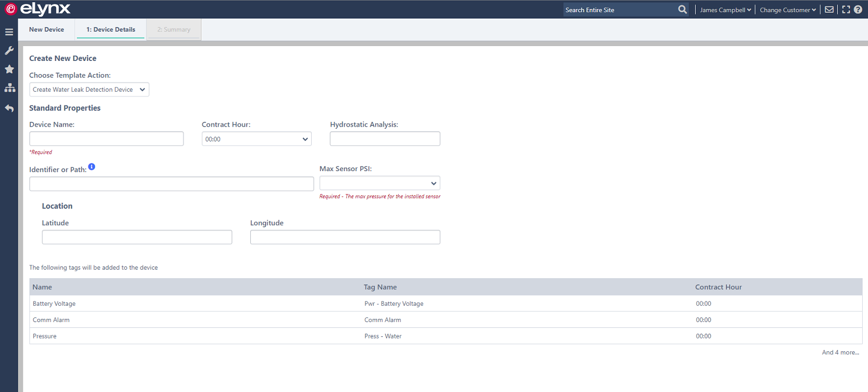Open the mail envelope icon

829,10
